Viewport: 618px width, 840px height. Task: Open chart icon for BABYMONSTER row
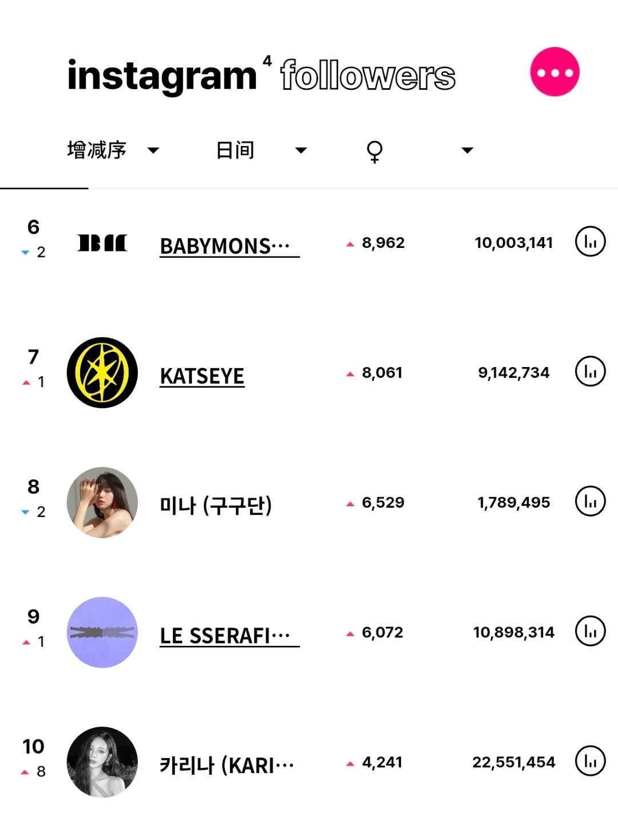pos(590,242)
